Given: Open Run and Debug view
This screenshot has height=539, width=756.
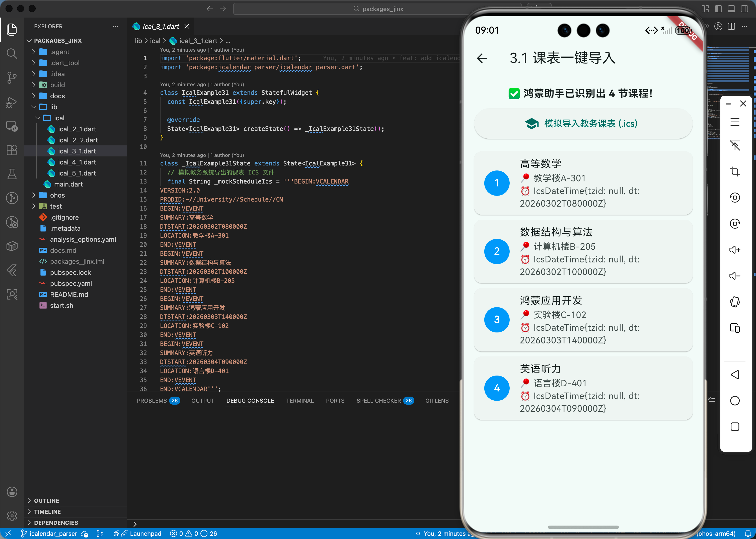Looking at the screenshot, I should click(x=12, y=102).
